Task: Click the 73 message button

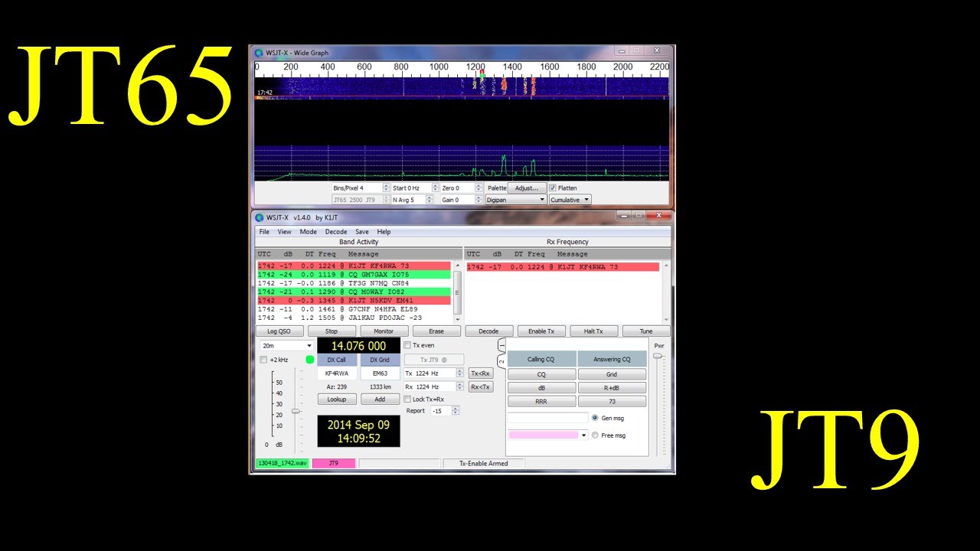Action: tap(612, 402)
